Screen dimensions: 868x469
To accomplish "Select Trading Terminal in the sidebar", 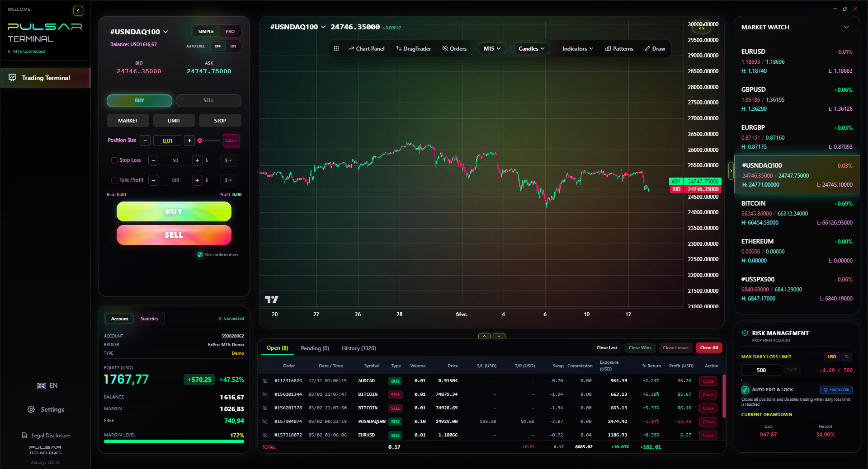I will [46, 78].
